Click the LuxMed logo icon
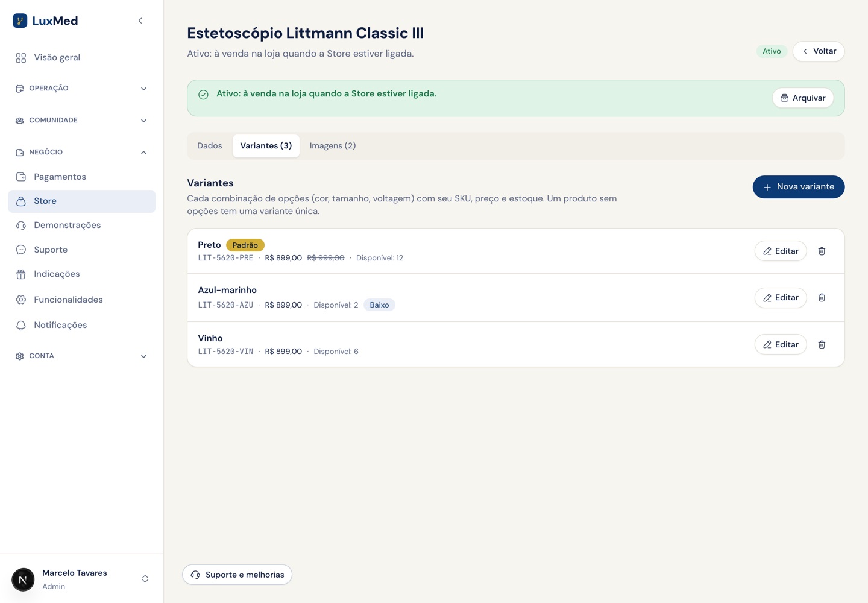Screen dimensions: 868x603 coord(20,21)
